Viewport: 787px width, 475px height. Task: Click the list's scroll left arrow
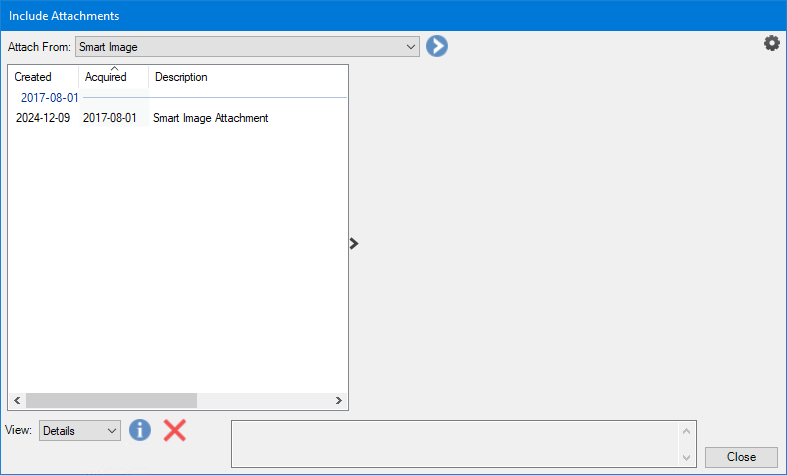(x=16, y=400)
